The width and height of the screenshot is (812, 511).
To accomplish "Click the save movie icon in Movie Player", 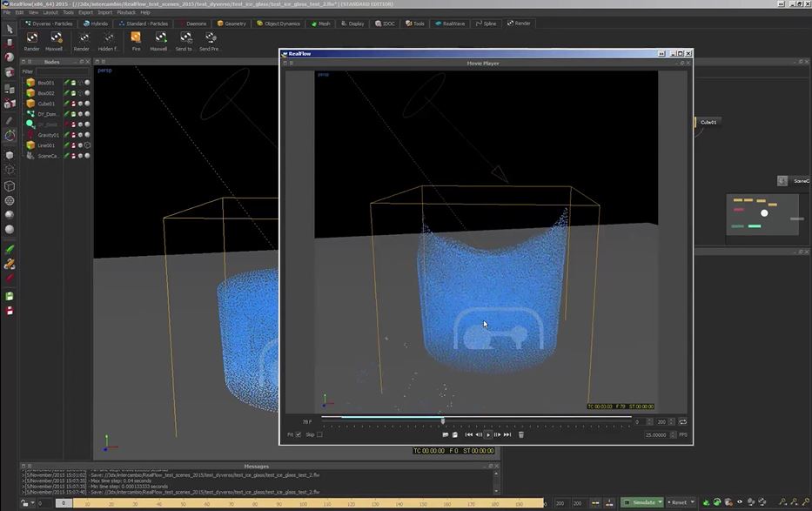I will point(454,435).
